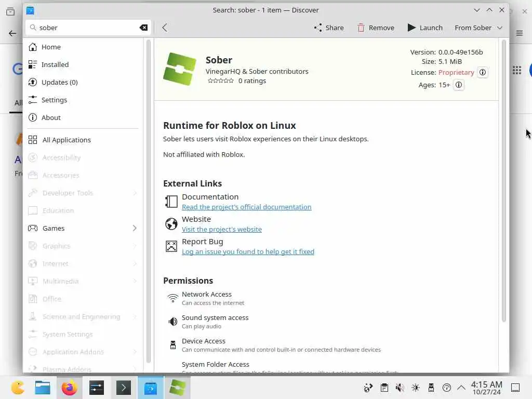
Task: Open the updates notifier tray icon
Action: [x=368, y=388]
